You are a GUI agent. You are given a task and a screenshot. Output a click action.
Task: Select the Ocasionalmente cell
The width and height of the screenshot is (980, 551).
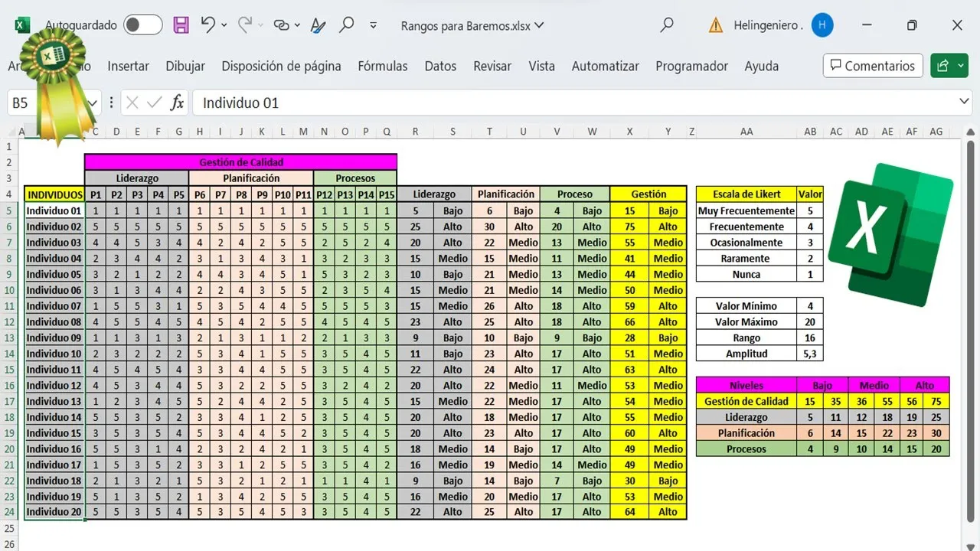coord(746,243)
